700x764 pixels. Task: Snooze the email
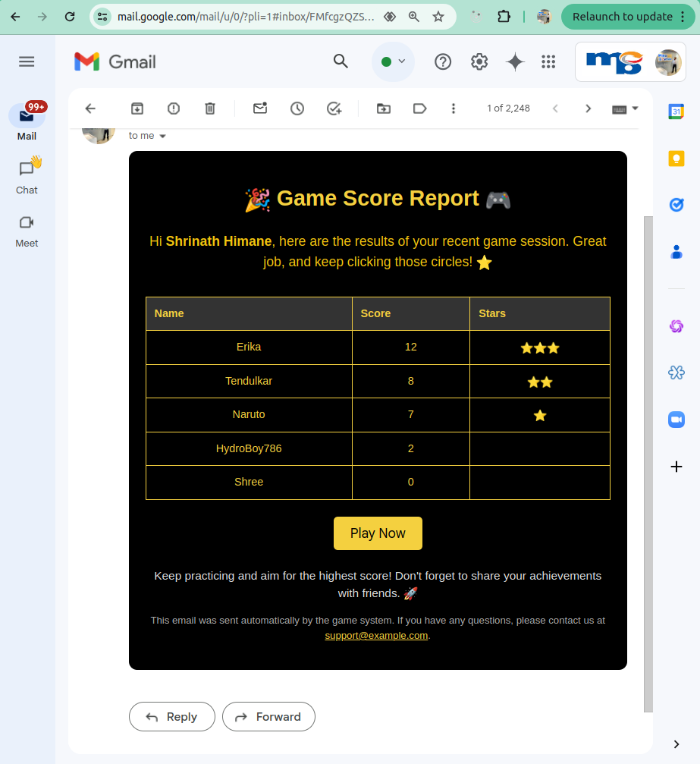(297, 108)
